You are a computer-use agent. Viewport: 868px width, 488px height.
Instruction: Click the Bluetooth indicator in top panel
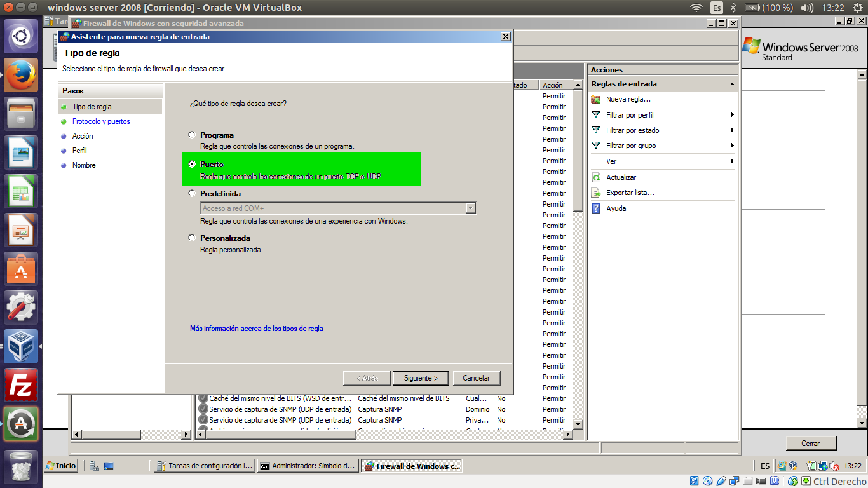(732, 8)
